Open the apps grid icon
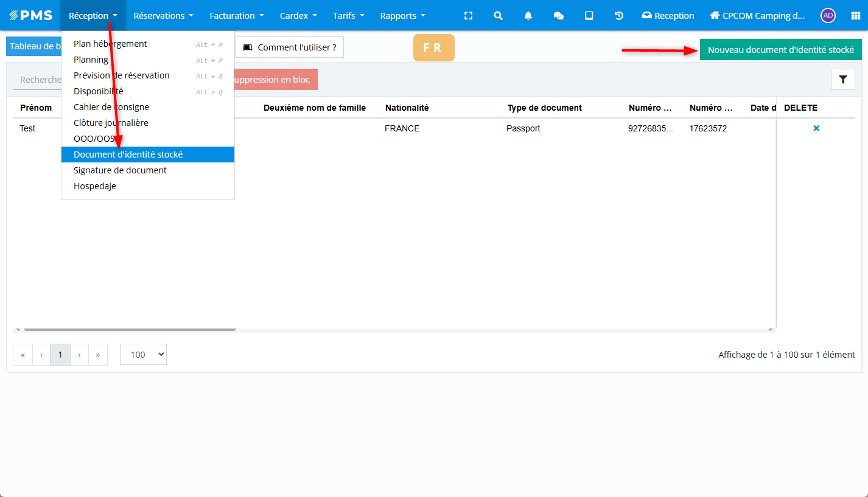The image size is (868, 497). [x=855, y=16]
